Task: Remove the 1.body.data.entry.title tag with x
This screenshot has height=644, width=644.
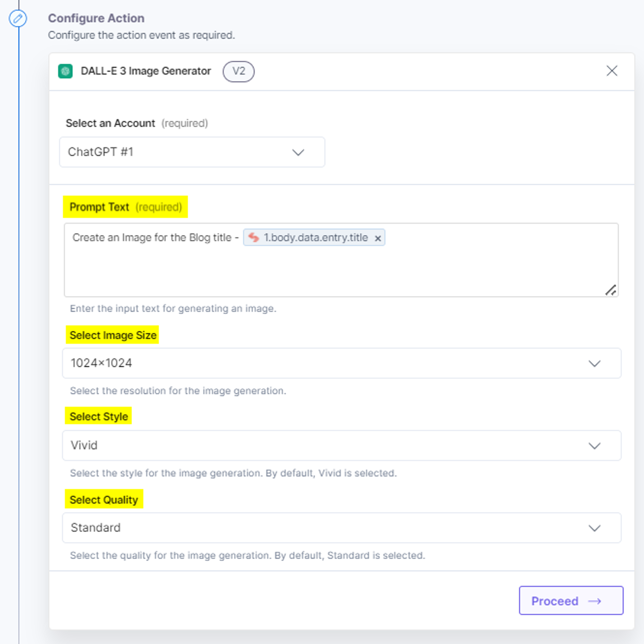Action: [378, 238]
